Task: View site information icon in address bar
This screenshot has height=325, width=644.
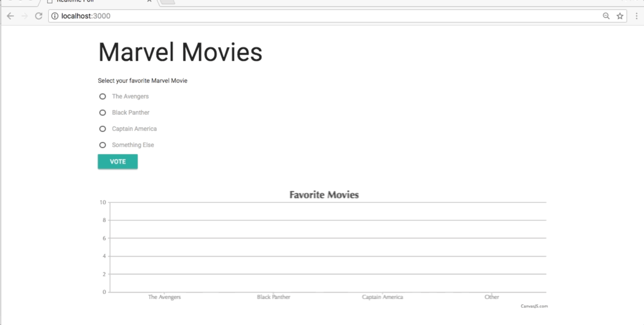Action: (55, 16)
